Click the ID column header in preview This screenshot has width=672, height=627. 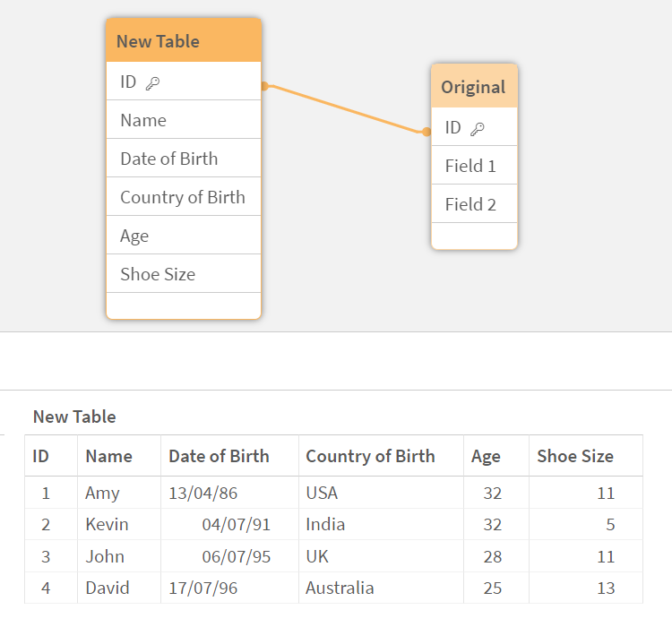pyautogui.click(x=41, y=456)
